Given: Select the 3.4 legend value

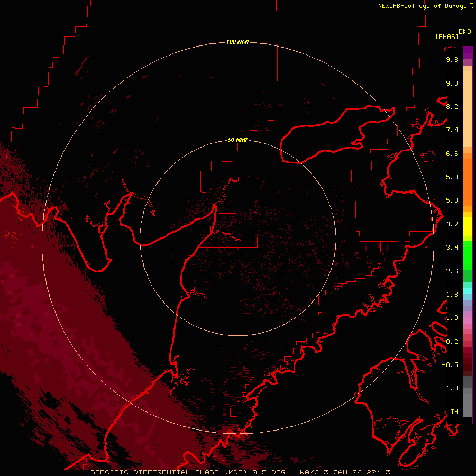Looking at the screenshot, I should [452, 248].
